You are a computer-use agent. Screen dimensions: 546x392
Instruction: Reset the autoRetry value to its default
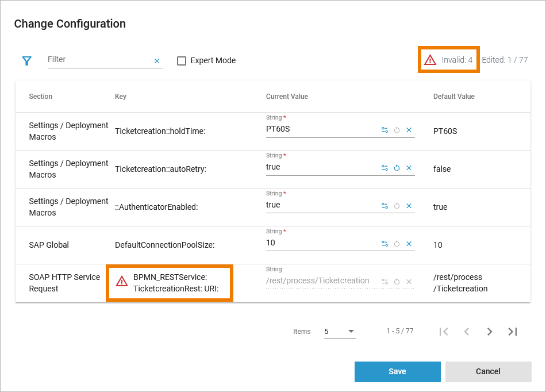point(397,168)
